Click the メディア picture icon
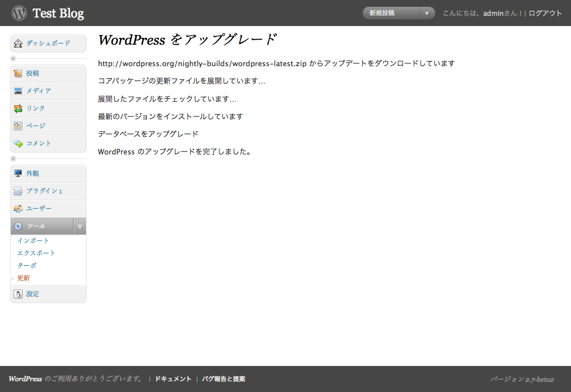Image resolution: width=571 pixels, height=392 pixels. click(x=18, y=91)
